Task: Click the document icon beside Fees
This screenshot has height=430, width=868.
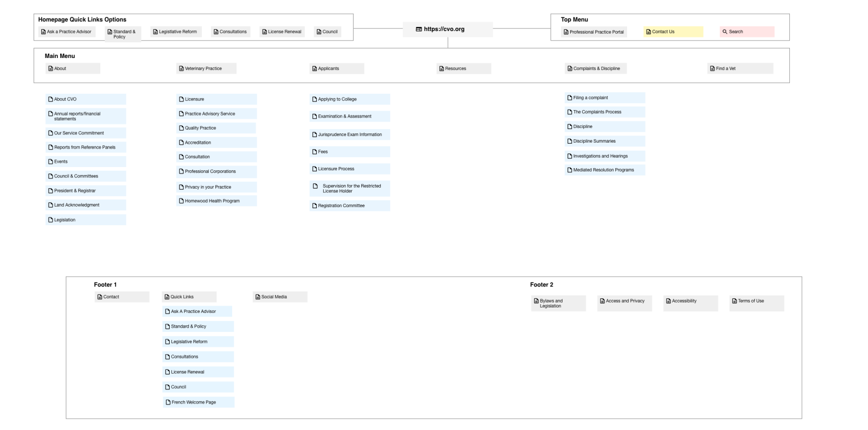Action: click(x=315, y=152)
